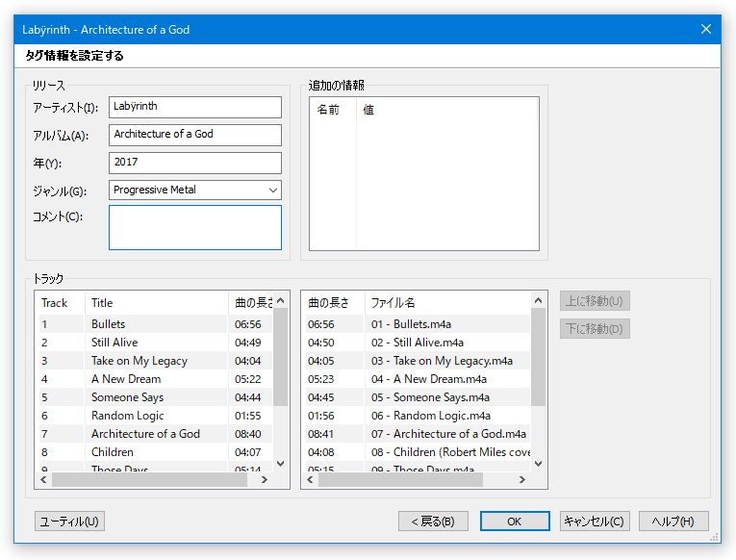Select file 06 - Random Logic.m4a
Viewport: 736px width, 560px height.
(418, 416)
